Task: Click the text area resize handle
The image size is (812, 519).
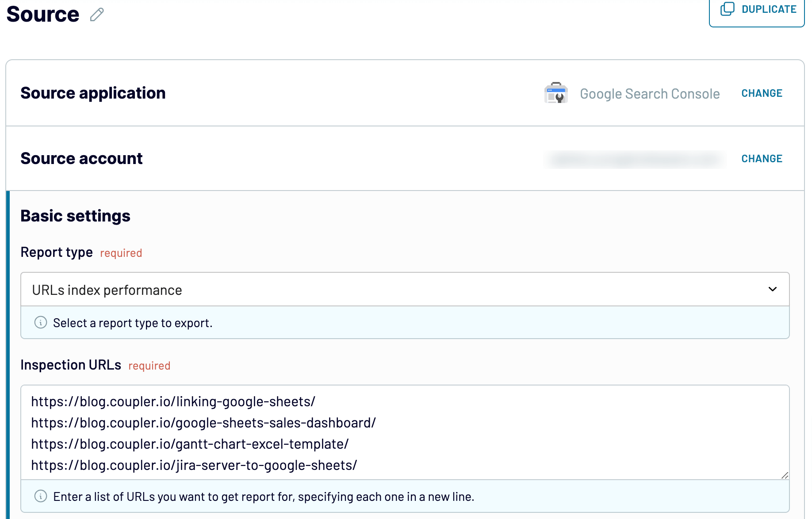Action: tap(785, 475)
